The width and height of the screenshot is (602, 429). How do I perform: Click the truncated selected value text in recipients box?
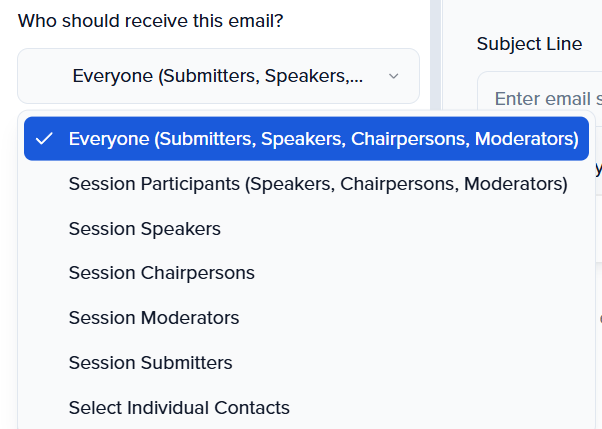(217, 76)
